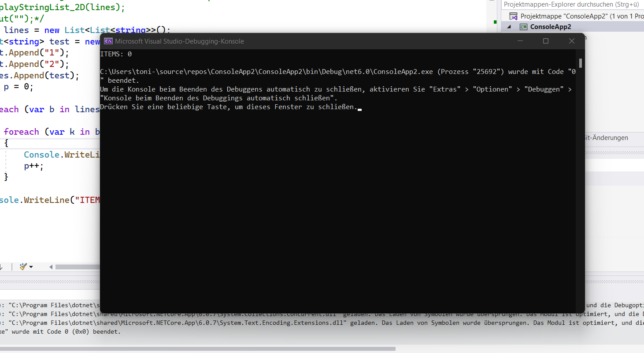Click the left scroll arrow below the code editor
644x353 pixels.
click(50, 266)
